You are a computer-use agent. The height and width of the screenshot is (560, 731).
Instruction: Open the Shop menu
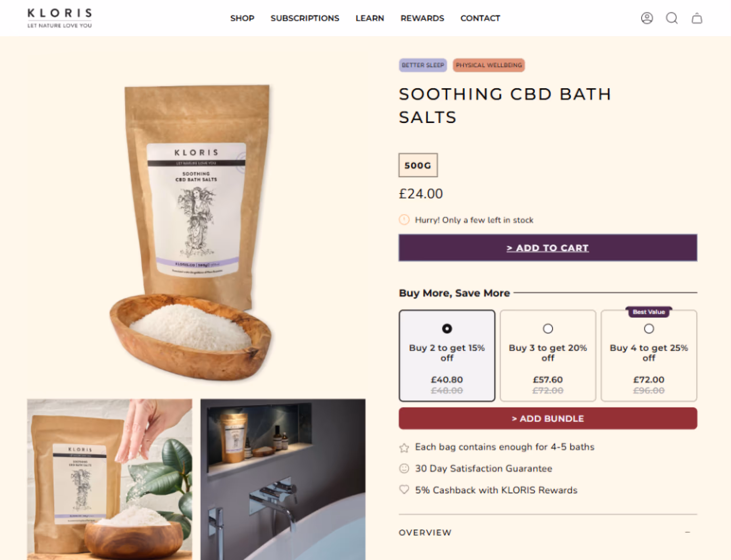pos(242,18)
